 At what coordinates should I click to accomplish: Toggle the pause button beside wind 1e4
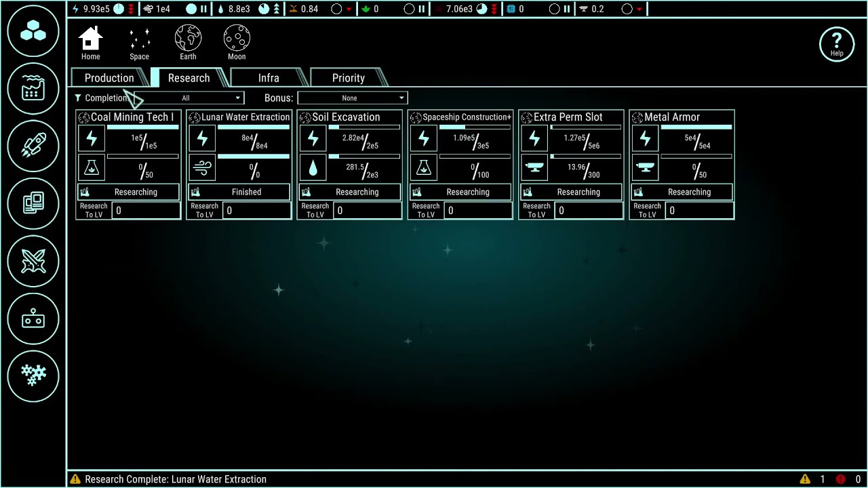(203, 9)
